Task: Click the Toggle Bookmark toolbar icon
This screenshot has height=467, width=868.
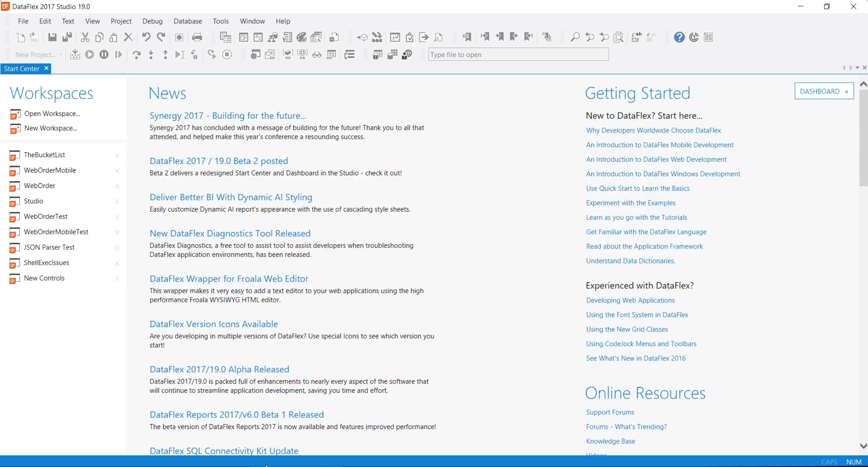Action: point(467,37)
